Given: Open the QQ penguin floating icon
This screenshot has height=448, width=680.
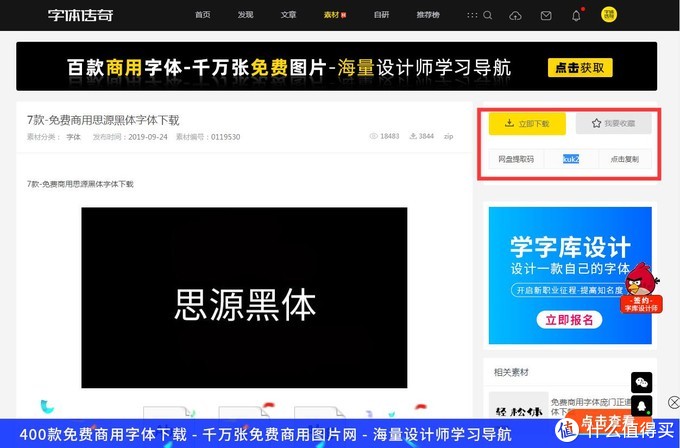Looking at the screenshot, I should click(x=641, y=406).
